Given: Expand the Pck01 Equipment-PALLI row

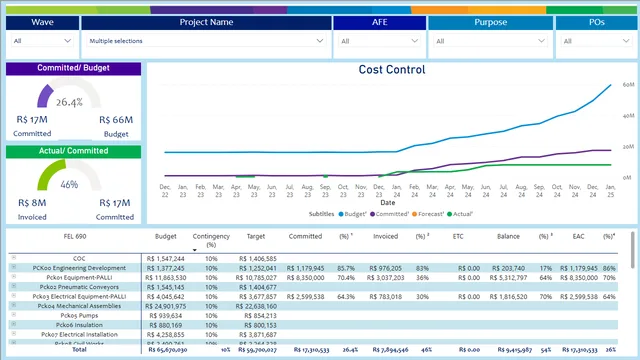Looking at the screenshot, I should coord(13,276).
